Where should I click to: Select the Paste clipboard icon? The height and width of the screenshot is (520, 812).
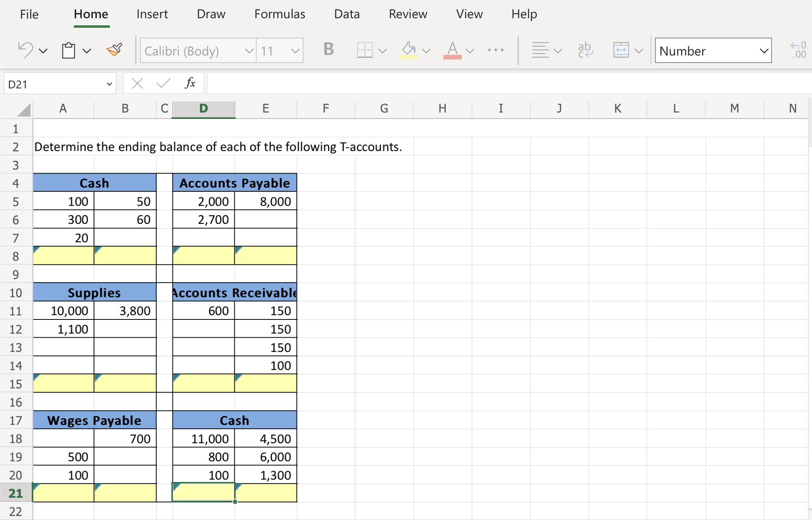pyautogui.click(x=67, y=50)
